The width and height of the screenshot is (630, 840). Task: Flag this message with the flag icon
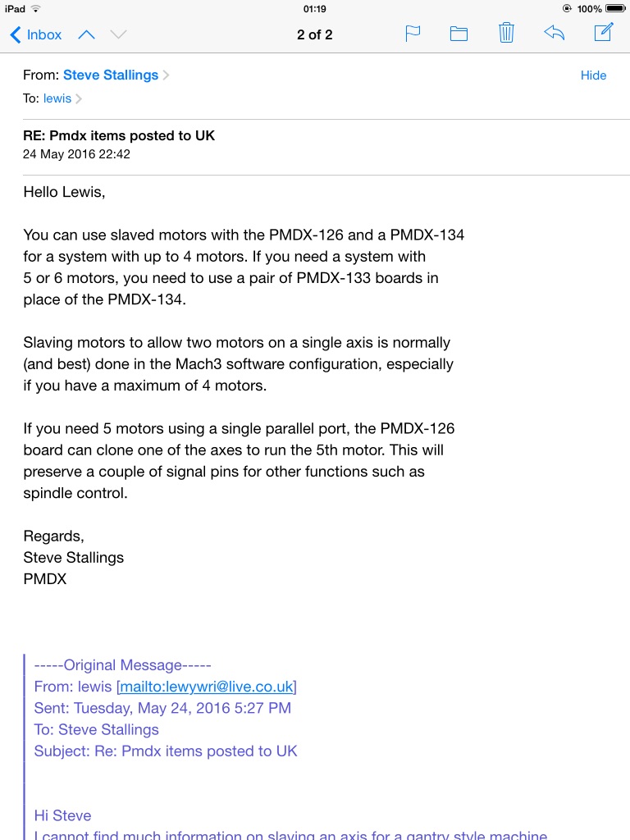pos(413,34)
